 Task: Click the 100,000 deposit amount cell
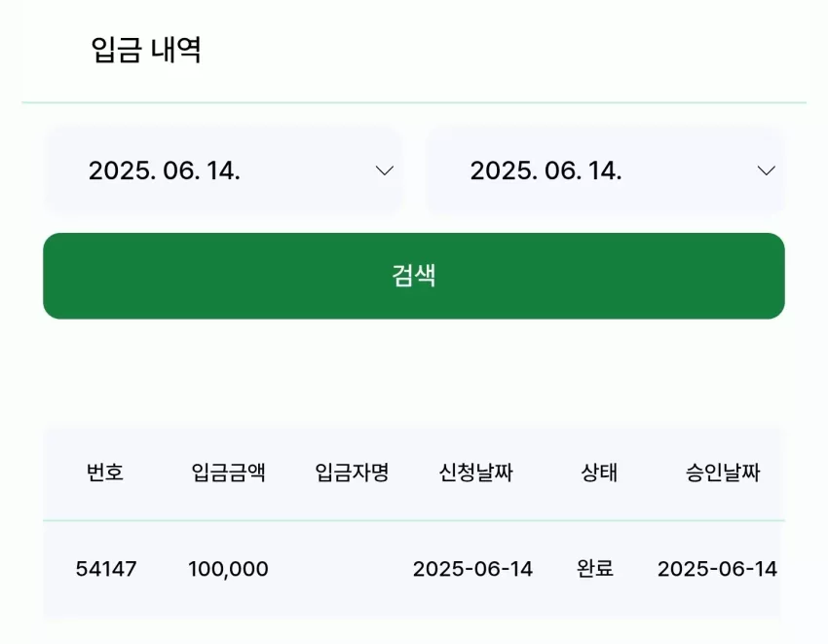[x=228, y=569]
